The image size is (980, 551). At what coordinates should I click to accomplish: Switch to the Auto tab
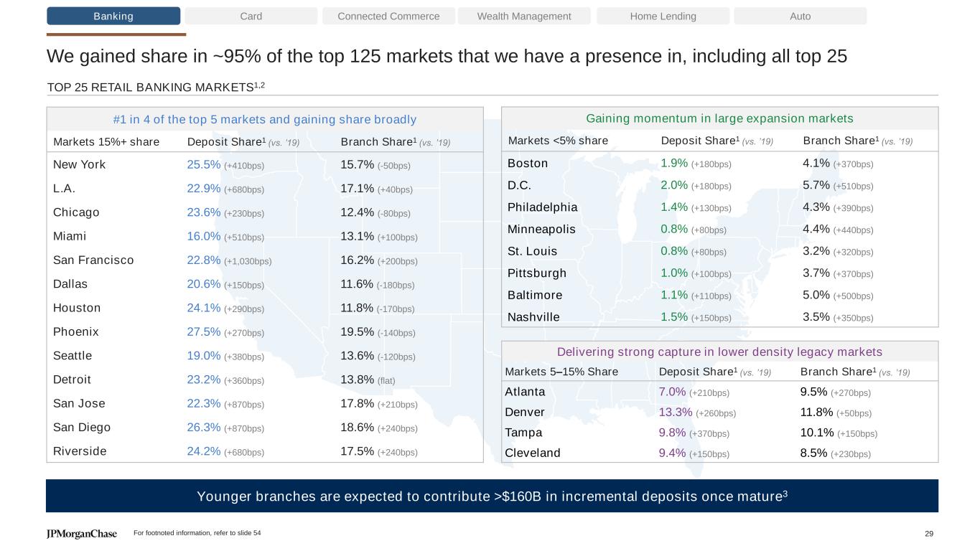coord(800,17)
